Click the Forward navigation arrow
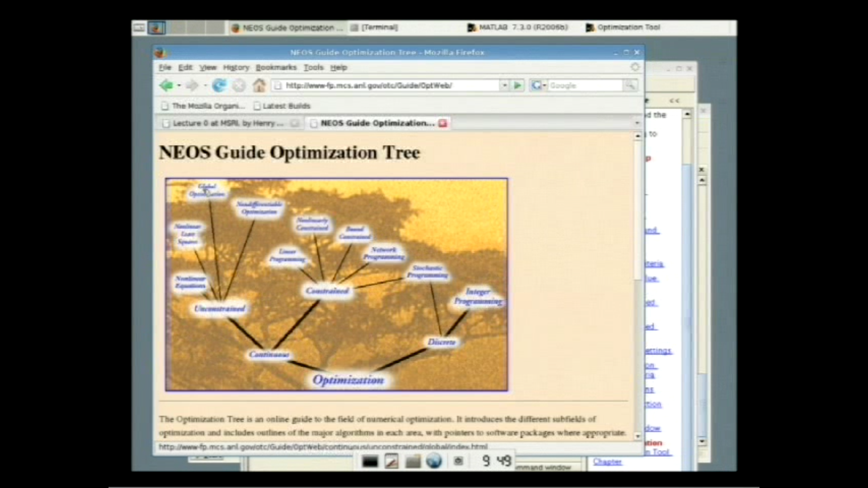868x488 pixels. 192,85
